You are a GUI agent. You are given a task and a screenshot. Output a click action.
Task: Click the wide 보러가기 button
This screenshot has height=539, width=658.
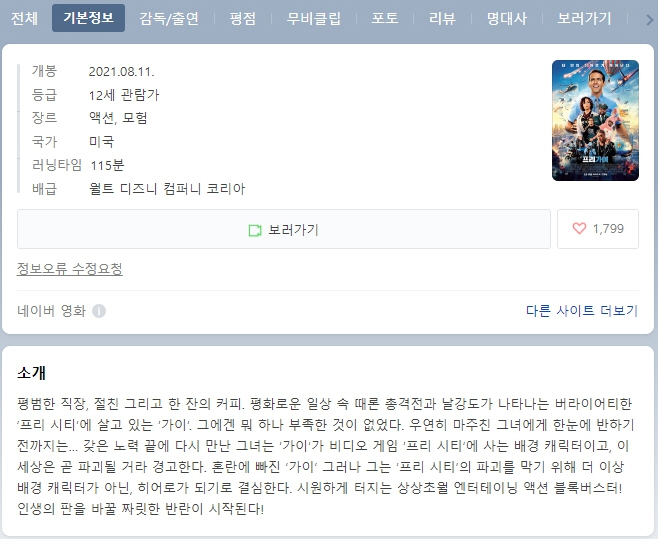(284, 229)
